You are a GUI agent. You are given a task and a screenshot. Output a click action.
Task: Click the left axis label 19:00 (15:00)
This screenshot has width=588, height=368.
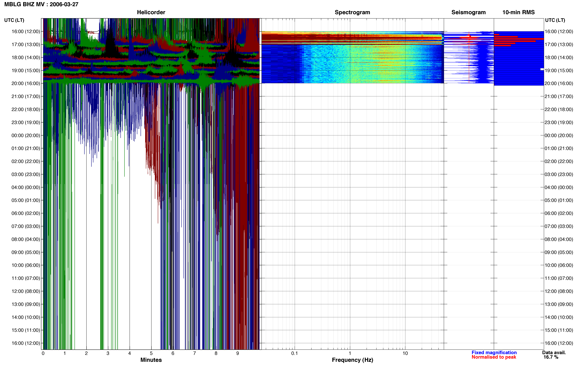[26, 70]
